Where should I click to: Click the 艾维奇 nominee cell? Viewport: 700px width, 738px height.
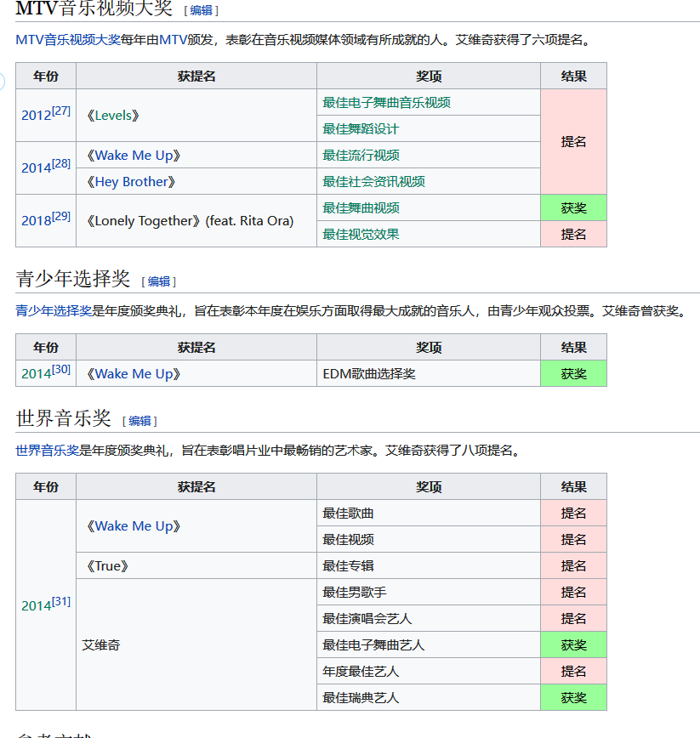pyautogui.click(x=196, y=644)
